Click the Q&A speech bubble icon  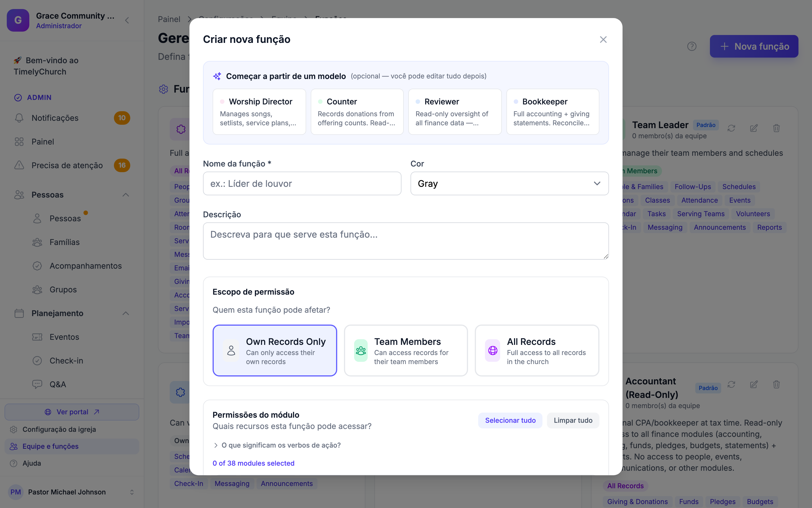pyautogui.click(x=37, y=384)
